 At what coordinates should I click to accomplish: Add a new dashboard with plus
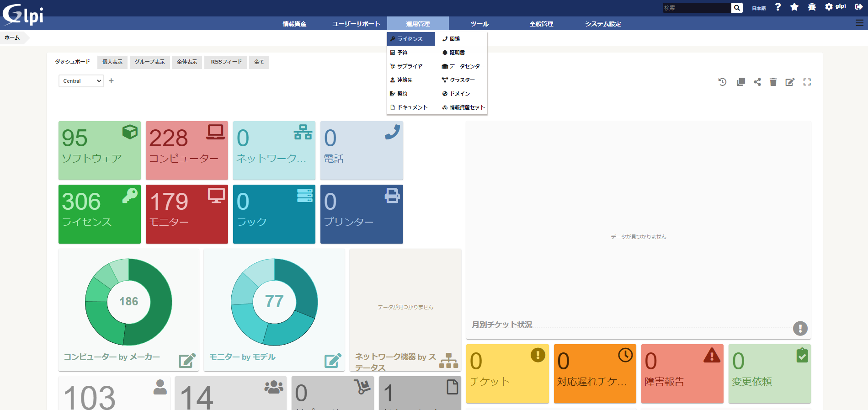(111, 81)
